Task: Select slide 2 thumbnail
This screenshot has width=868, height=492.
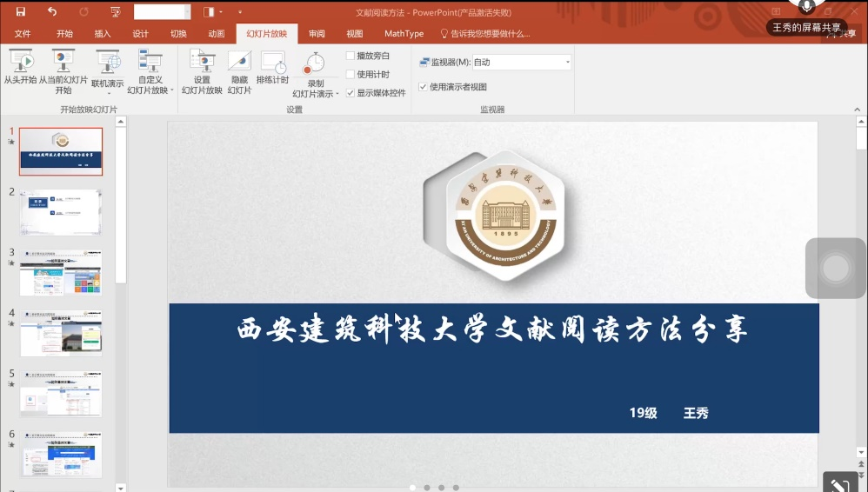Action: point(61,212)
